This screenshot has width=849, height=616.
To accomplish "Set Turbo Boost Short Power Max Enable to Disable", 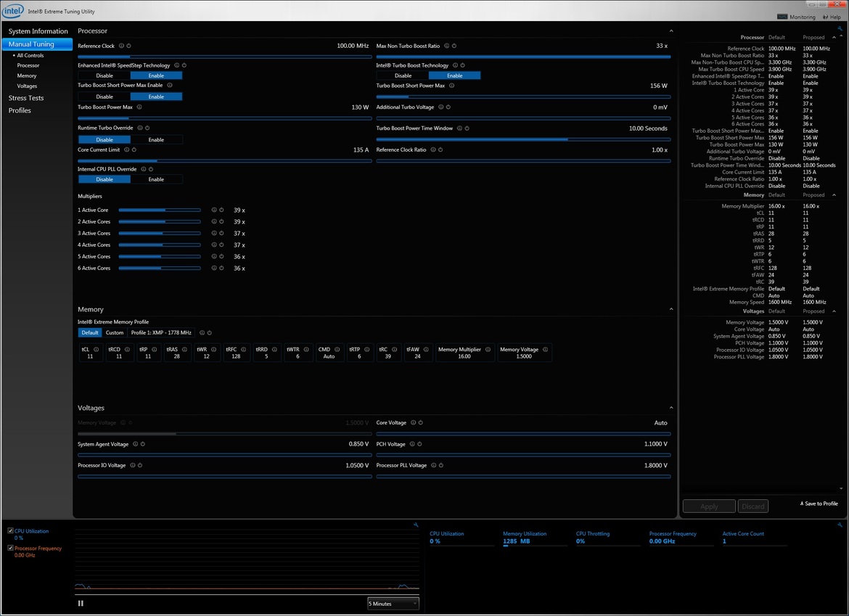I will tap(104, 97).
